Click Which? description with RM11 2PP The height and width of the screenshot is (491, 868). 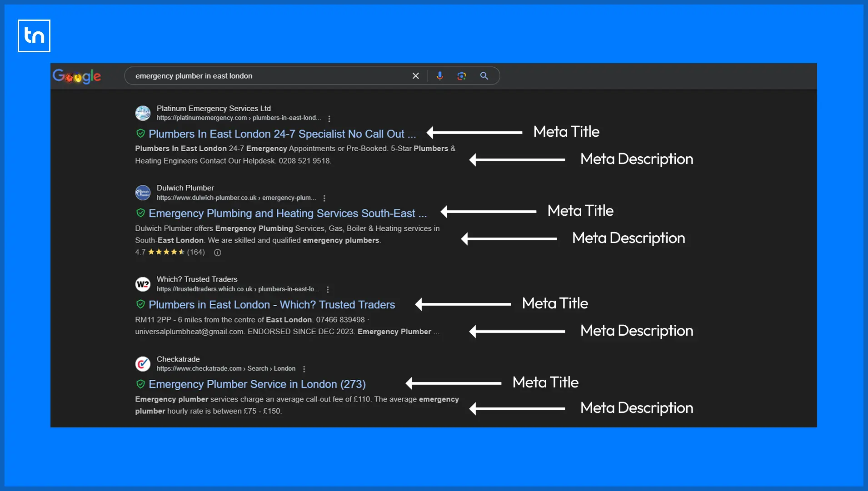click(x=287, y=326)
